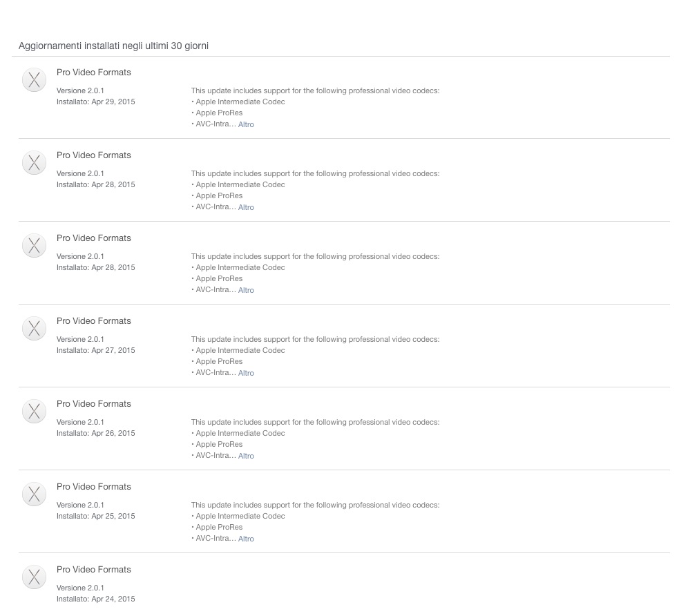Click 'Installato: Apr 29, 2015' text
Viewport: 679px width, 616px height.
click(96, 102)
